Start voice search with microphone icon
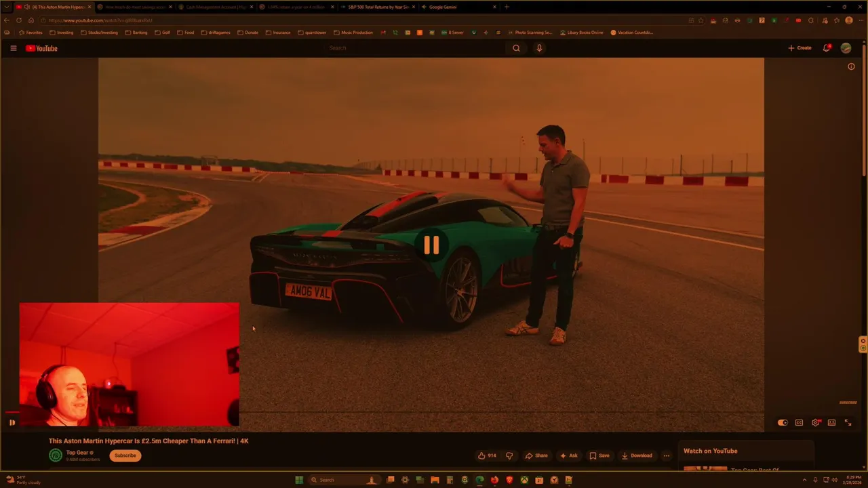This screenshot has width=868, height=488. pyautogui.click(x=539, y=48)
